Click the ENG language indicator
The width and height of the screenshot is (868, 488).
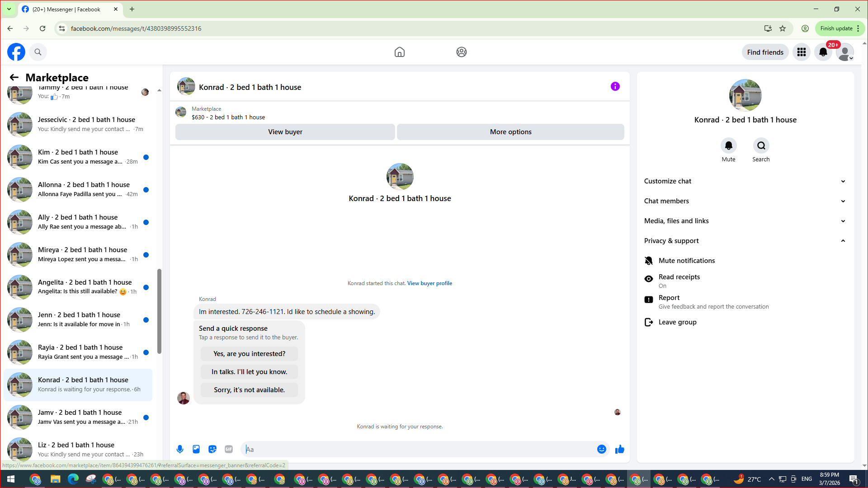pos(807,479)
